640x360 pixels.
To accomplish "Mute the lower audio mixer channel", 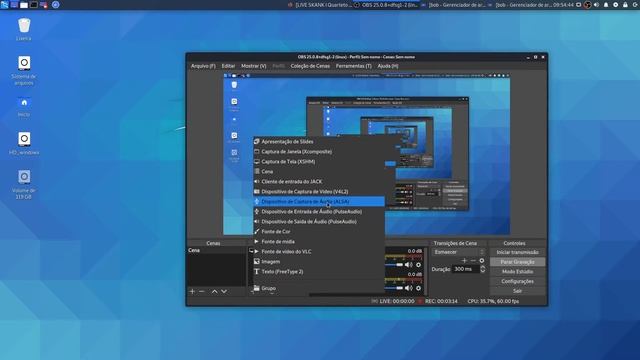I will pyautogui.click(x=409, y=288).
